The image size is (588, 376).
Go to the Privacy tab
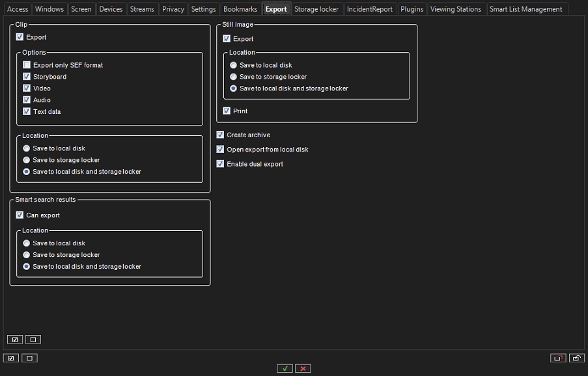pos(173,9)
